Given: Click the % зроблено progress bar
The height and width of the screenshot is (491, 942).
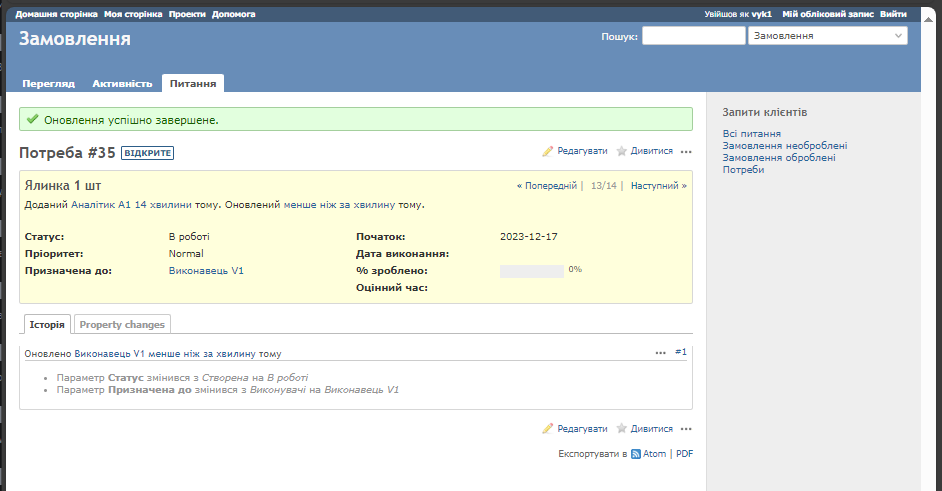Looking at the screenshot, I should [531, 271].
